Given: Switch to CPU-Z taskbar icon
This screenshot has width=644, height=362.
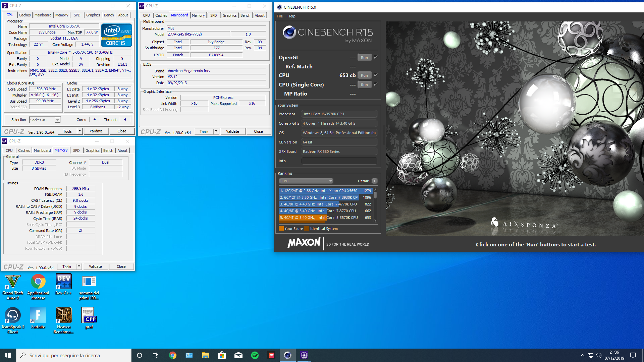Looking at the screenshot, I should coord(304,355).
